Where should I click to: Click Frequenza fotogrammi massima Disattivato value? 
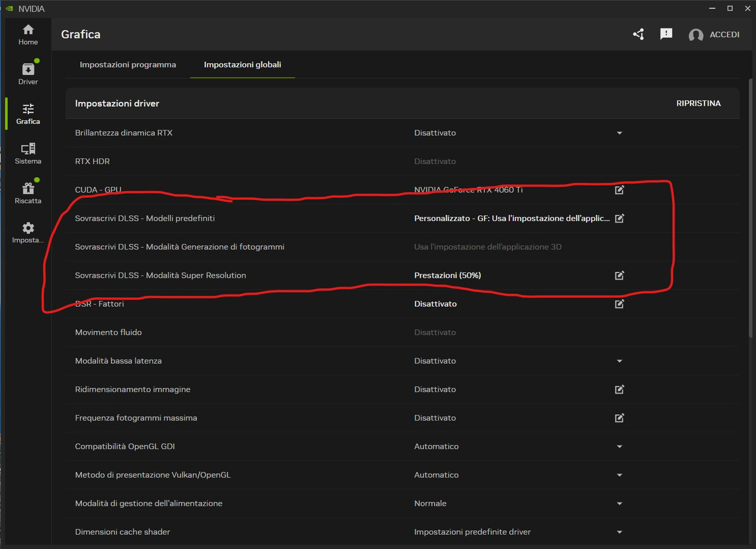click(x=435, y=418)
